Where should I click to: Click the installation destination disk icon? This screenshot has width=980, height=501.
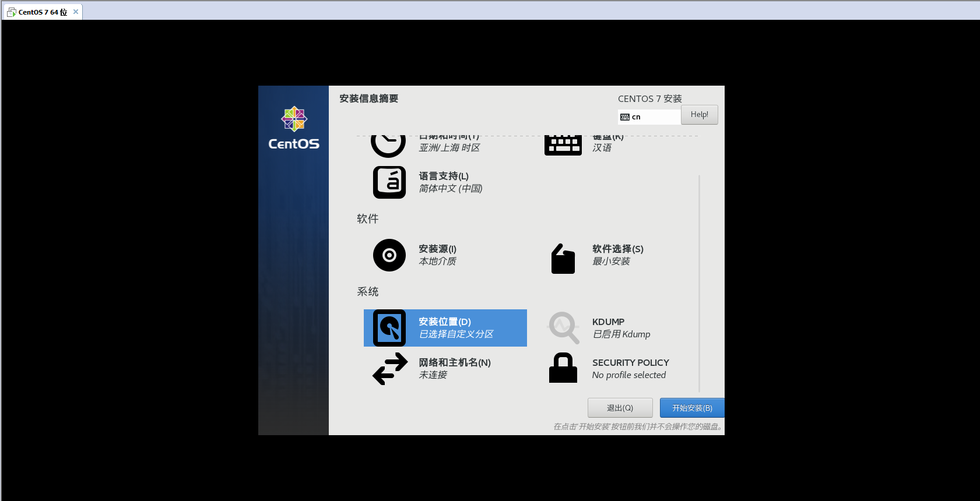pos(389,328)
